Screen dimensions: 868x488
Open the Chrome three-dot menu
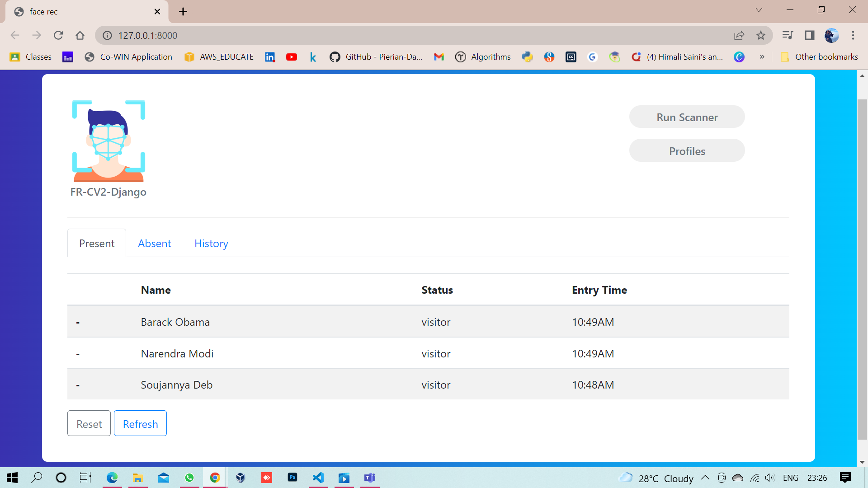click(854, 35)
